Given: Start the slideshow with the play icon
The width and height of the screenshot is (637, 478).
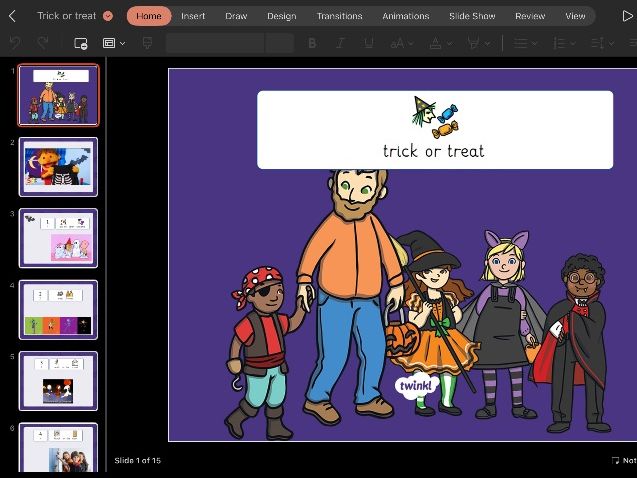Looking at the screenshot, I should pos(627,16).
